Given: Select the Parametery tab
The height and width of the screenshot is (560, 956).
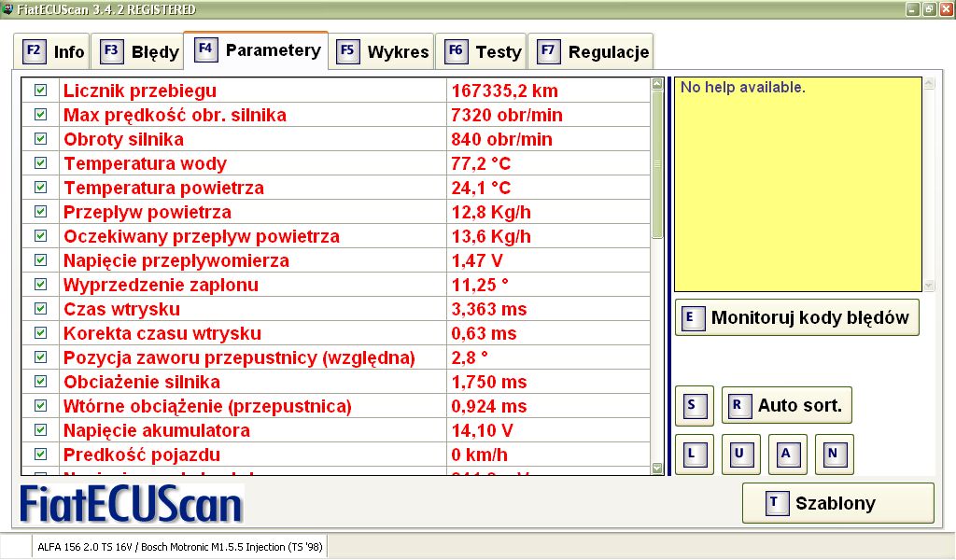Looking at the screenshot, I should tap(256, 50).
